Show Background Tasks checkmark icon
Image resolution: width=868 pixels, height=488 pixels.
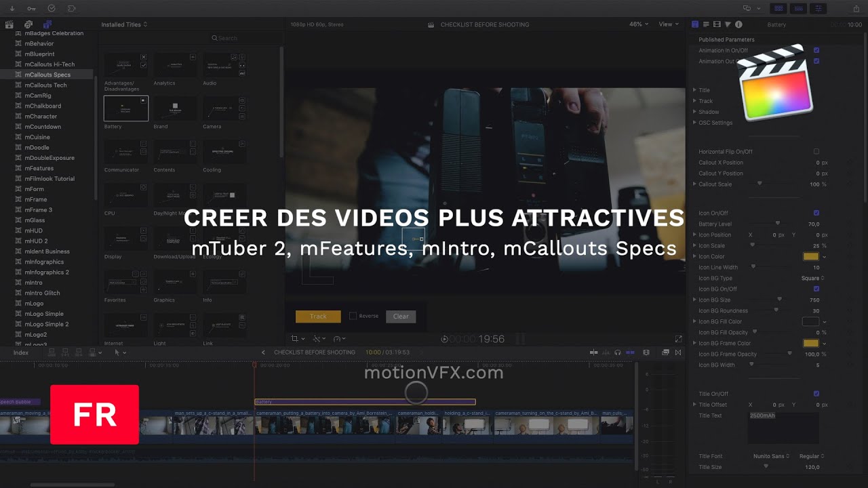point(52,8)
